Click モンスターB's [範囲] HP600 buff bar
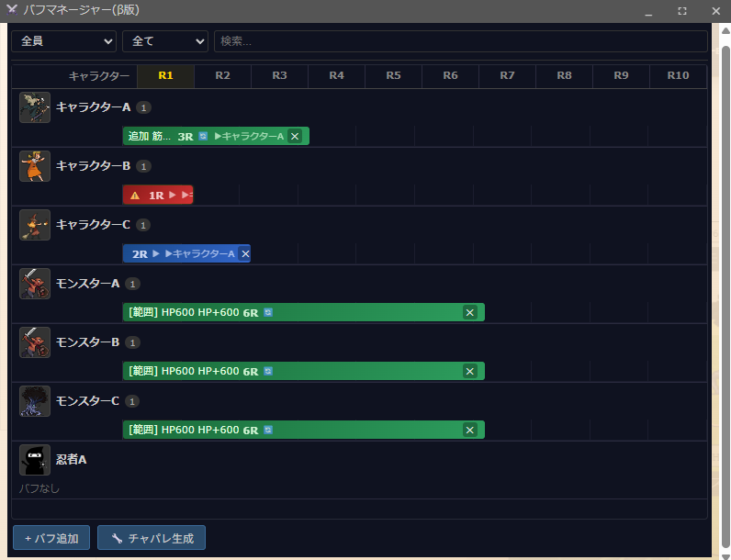This screenshot has width=731, height=560. tap(303, 371)
